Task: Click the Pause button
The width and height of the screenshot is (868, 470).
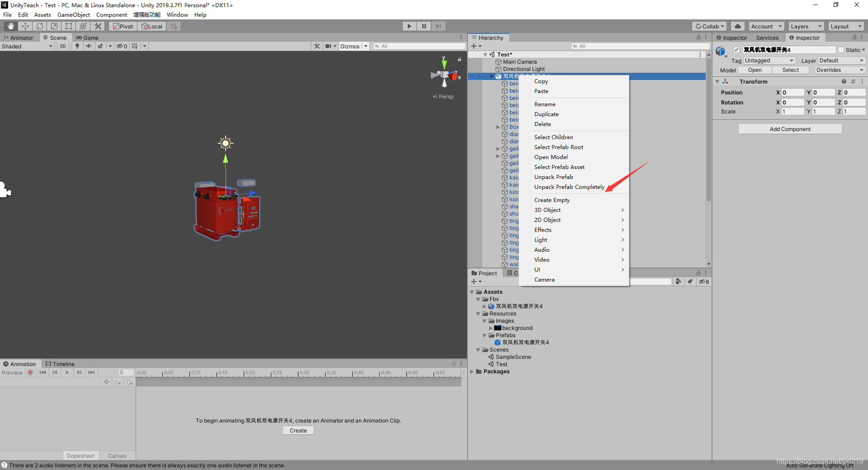Action: pyautogui.click(x=424, y=26)
